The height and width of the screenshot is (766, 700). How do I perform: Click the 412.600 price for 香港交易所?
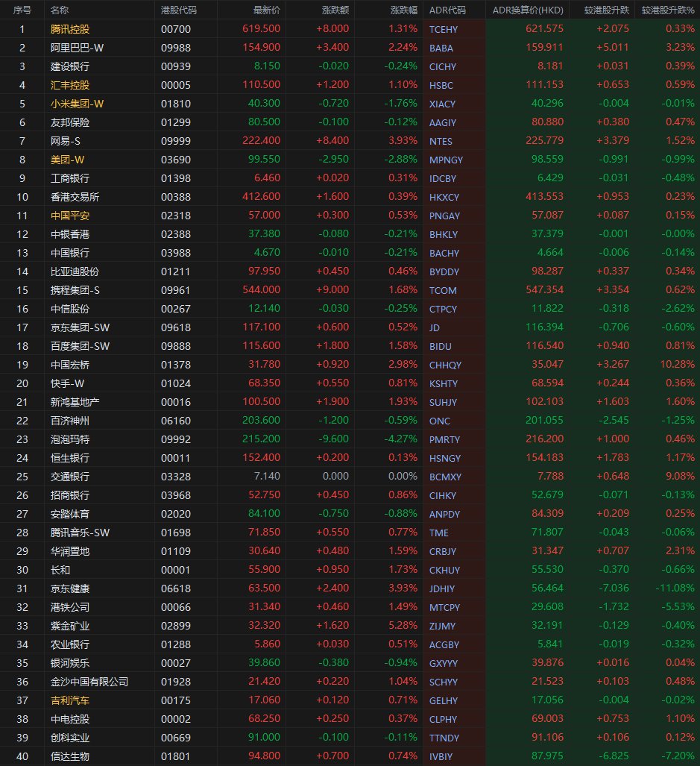[261, 196]
